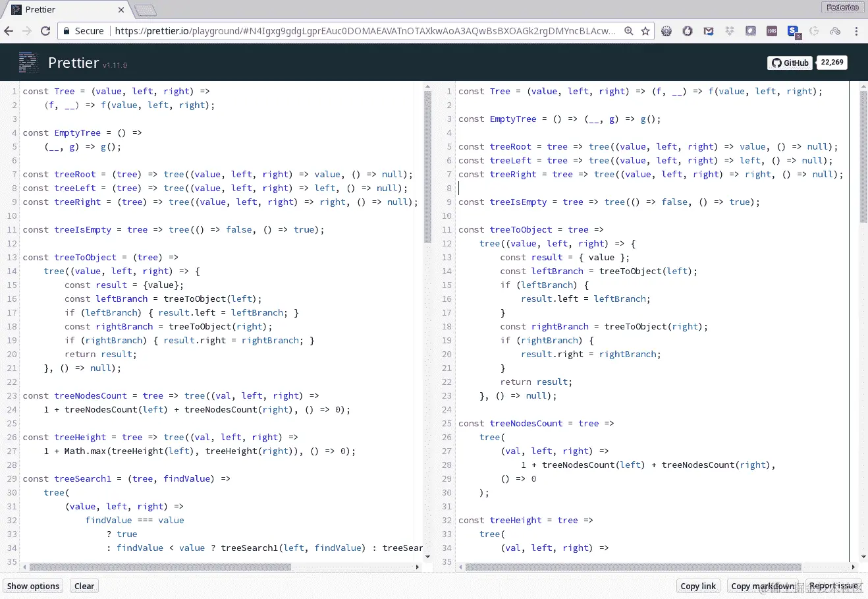
Task: Click the linked-circles extension icon
Action: [835, 31]
